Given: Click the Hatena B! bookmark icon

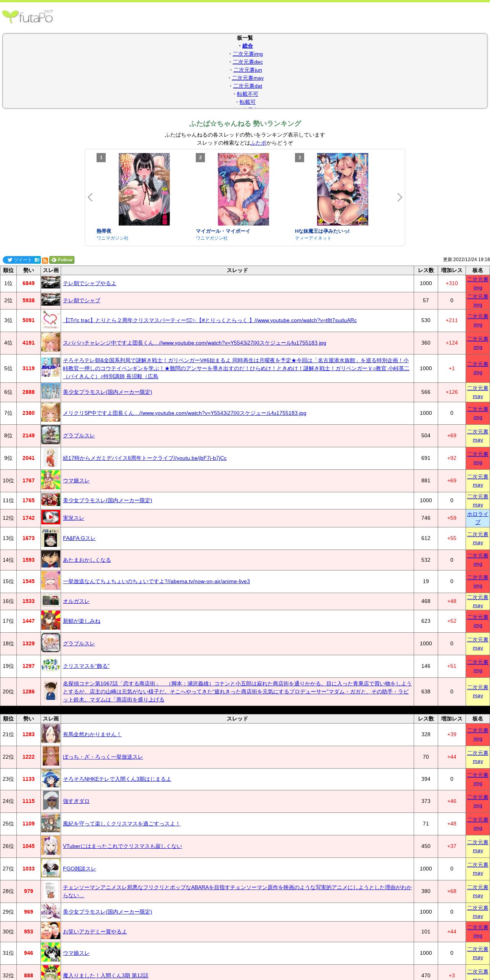Looking at the screenshot, I should (x=37, y=260).
